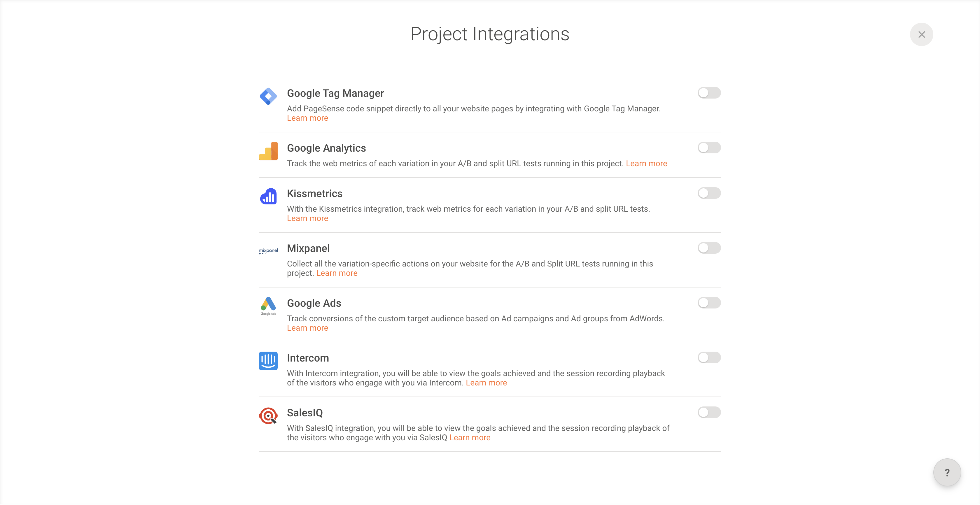This screenshot has height=505, width=980.
Task: Enable the Google Tag Manager toggle
Action: pyautogui.click(x=709, y=93)
